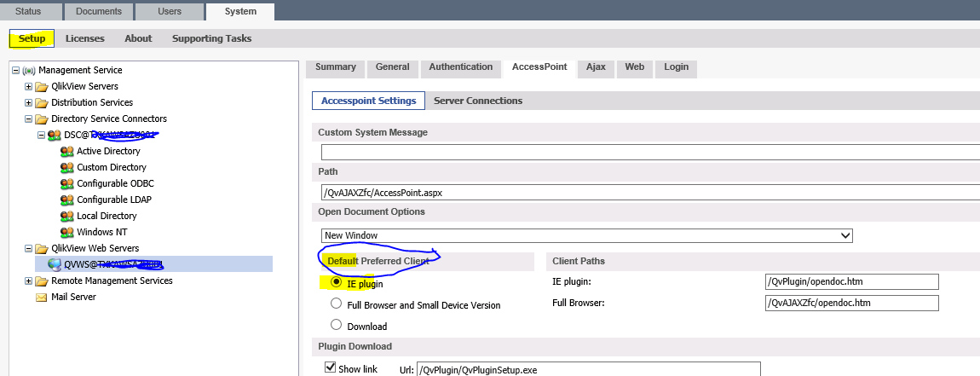Expand the QlikView Servers tree node
The width and height of the screenshot is (980, 376).
pos(29,87)
